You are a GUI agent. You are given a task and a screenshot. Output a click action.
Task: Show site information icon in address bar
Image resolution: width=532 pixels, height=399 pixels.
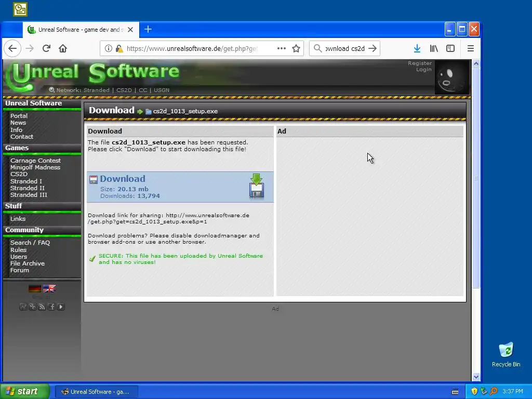[x=108, y=48]
